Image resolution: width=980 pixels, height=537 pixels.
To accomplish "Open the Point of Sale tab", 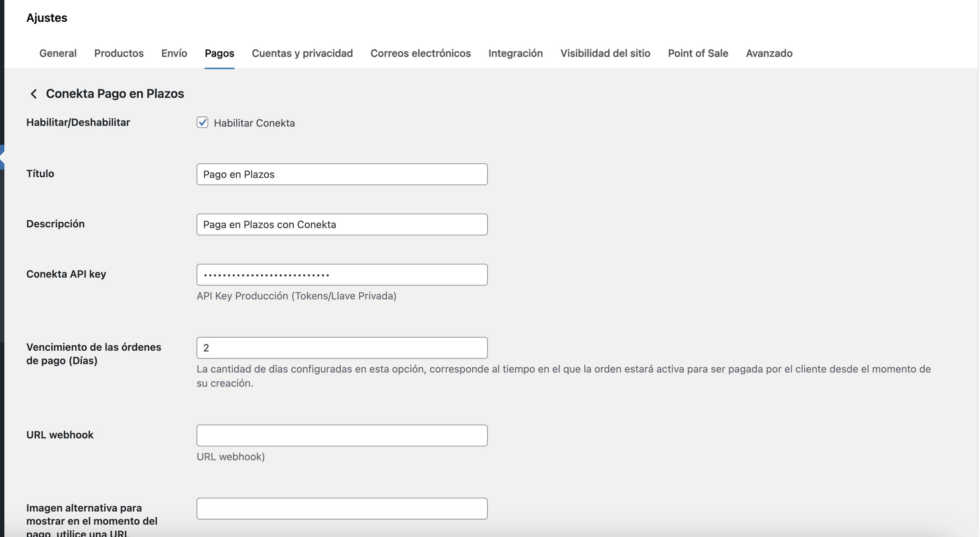I will click(698, 53).
